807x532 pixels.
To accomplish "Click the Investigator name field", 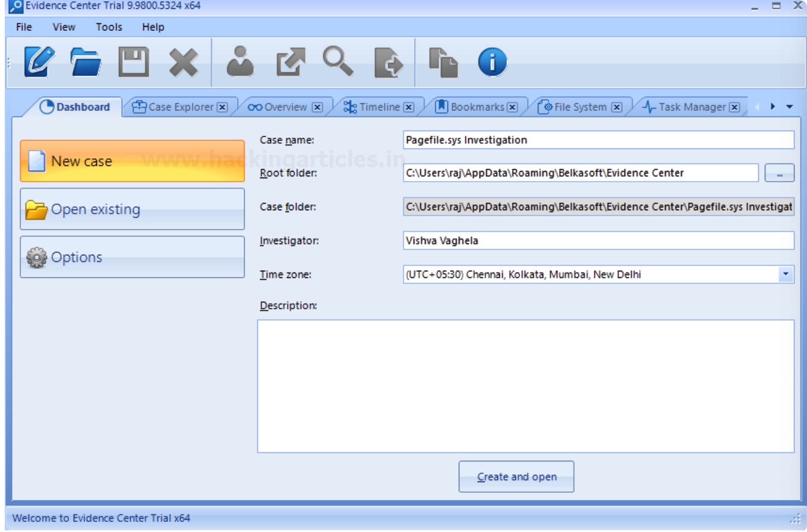I will coord(598,241).
